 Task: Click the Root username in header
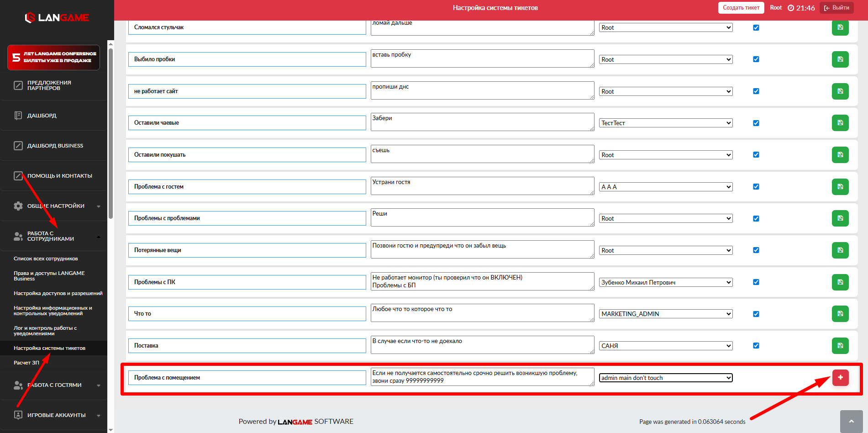pyautogui.click(x=776, y=8)
